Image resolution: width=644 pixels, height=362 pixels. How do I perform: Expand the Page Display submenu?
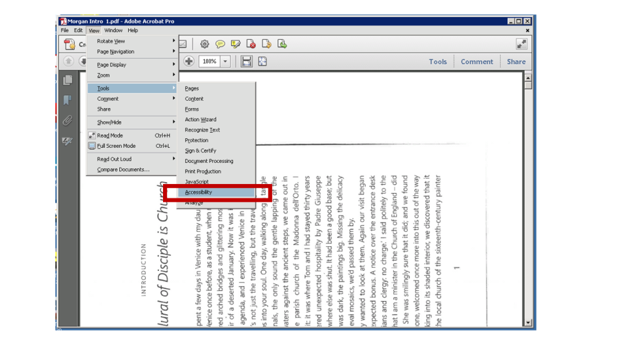tap(132, 65)
